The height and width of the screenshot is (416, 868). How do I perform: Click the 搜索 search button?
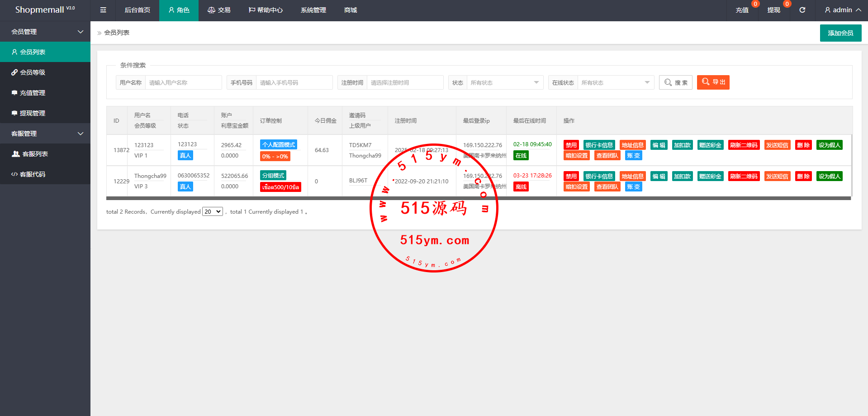click(x=675, y=82)
